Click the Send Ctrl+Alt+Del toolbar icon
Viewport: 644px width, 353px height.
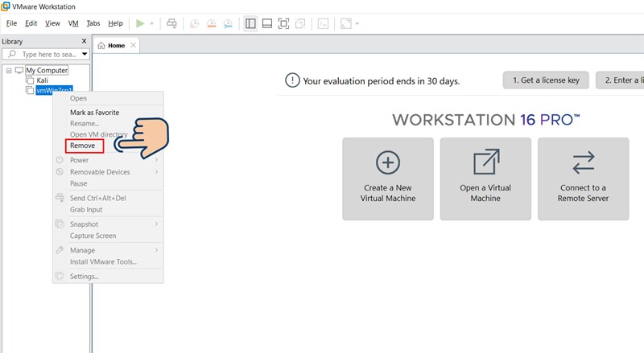[x=171, y=23]
